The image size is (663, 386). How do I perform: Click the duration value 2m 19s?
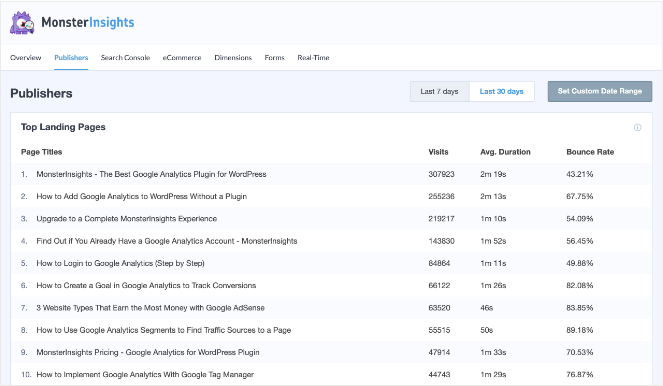[x=493, y=174]
